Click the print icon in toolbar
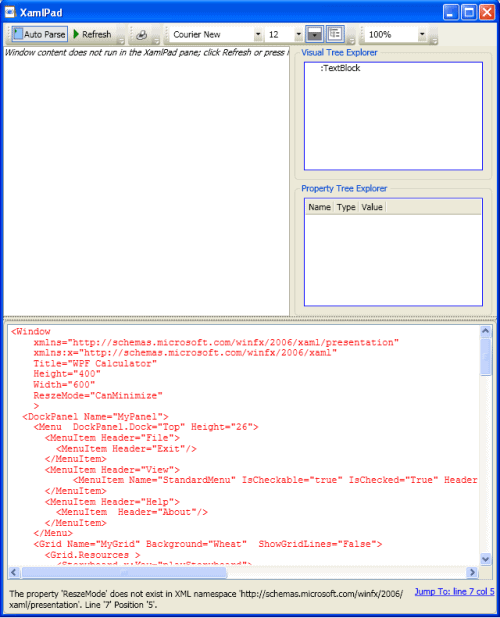The height and width of the screenshot is (618, 500). tap(141, 35)
